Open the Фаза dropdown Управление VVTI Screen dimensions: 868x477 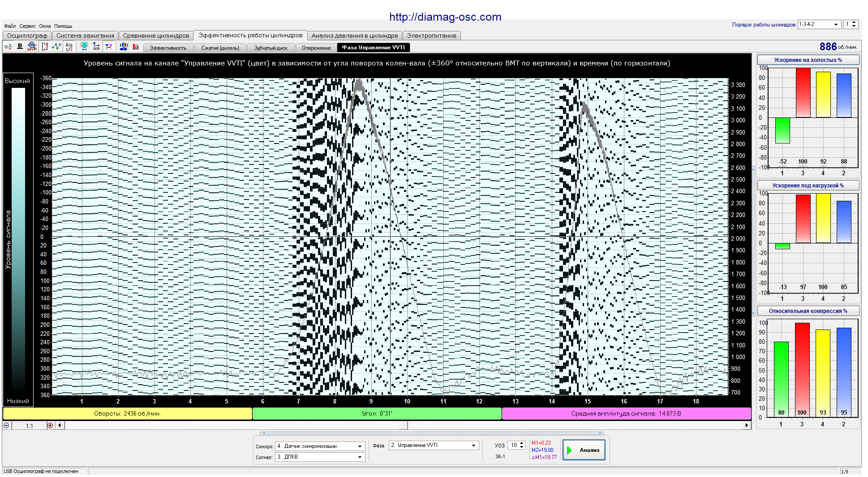tap(434, 445)
